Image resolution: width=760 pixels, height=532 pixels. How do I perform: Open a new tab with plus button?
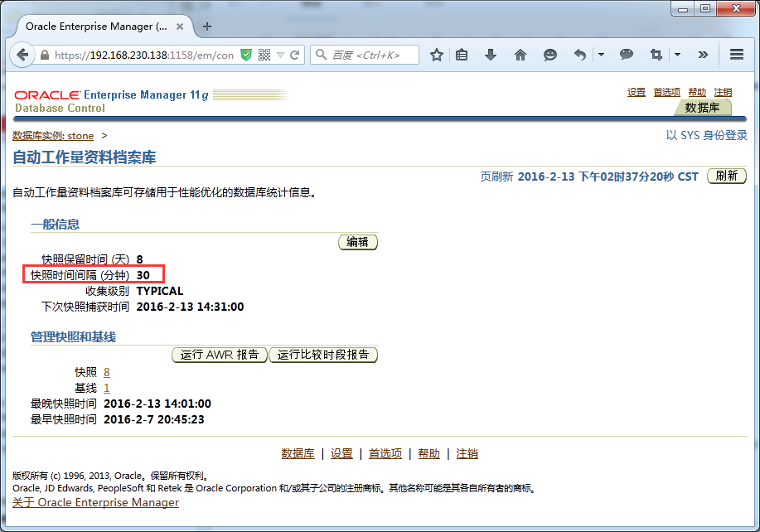[207, 27]
